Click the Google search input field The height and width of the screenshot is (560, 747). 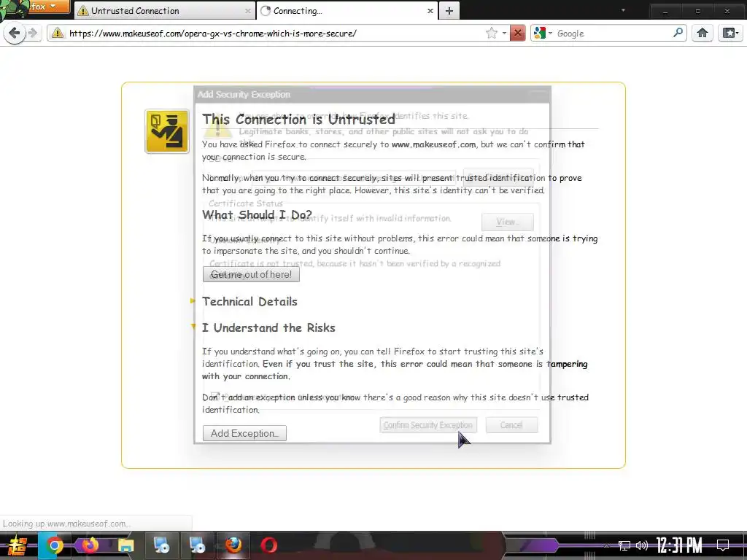point(613,33)
